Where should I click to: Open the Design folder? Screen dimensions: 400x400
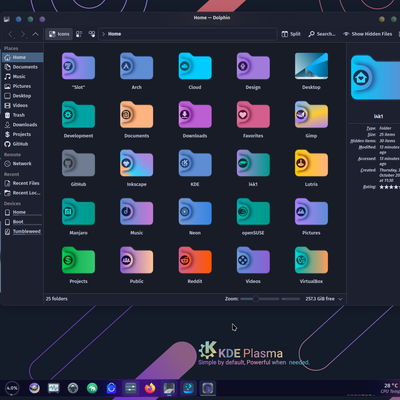coord(253,66)
